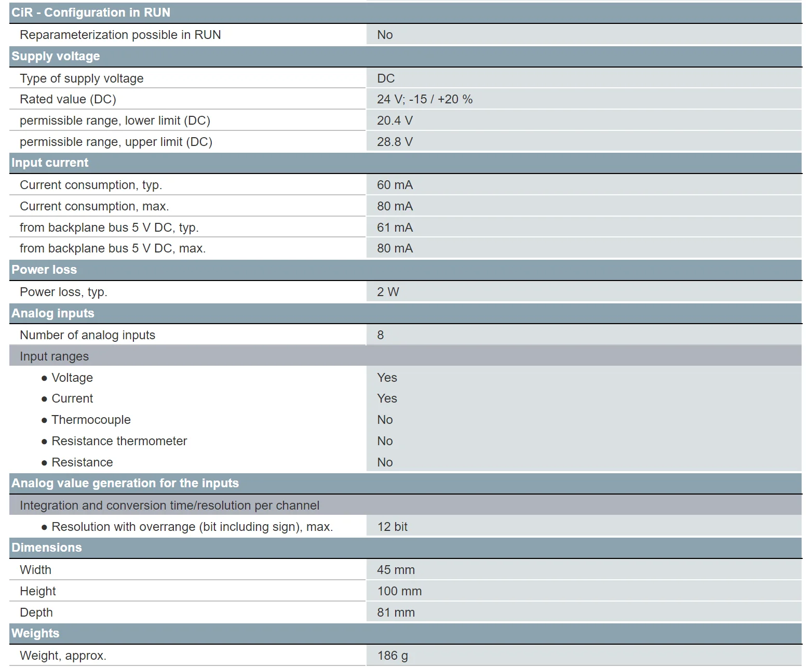Screen dimensions: 812x667
Task: Click 'Integration and conversion time/resolution per channel' subheading
Action: pos(169,505)
